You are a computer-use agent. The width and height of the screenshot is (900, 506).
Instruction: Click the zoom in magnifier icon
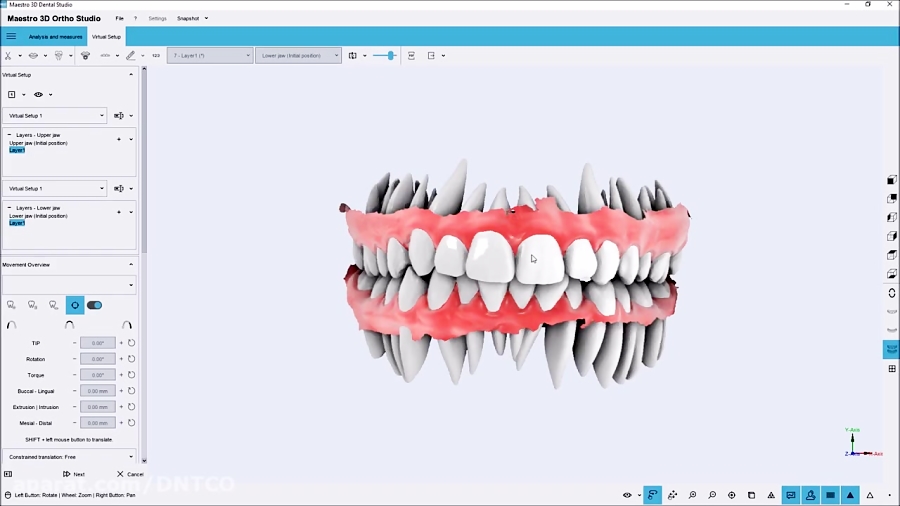pos(692,495)
